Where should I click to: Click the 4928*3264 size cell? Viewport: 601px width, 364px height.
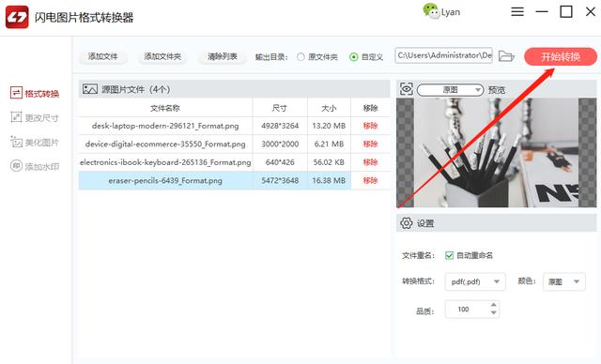280,126
